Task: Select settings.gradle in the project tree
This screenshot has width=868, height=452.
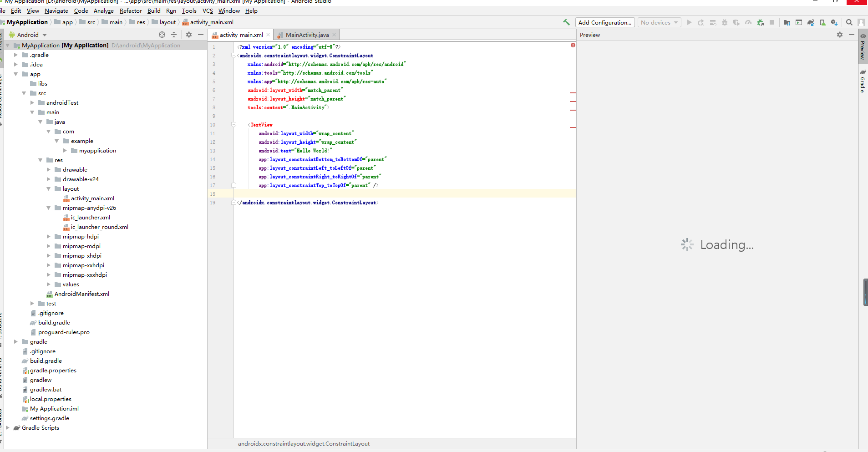Action: coord(50,418)
